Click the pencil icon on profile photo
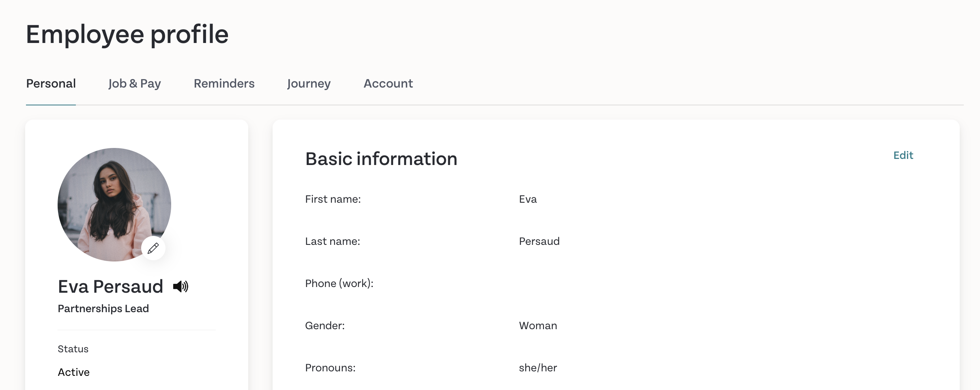980x390 pixels. click(153, 248)
